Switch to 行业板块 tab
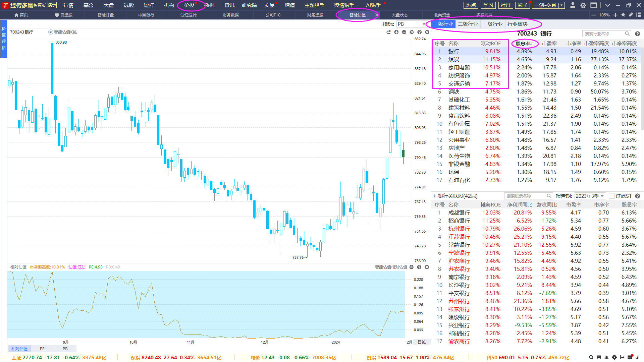This screenshot has width=644, height=362. [x=518, y=24]
